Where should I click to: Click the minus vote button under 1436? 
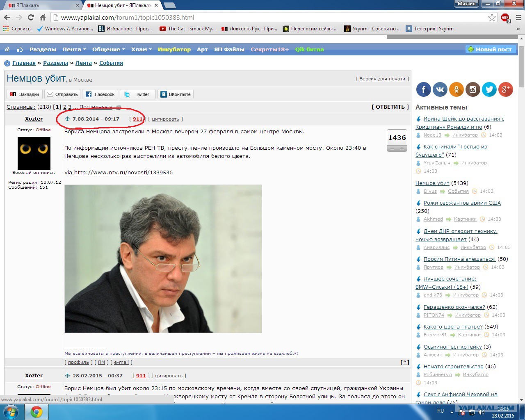pos(392,149)
